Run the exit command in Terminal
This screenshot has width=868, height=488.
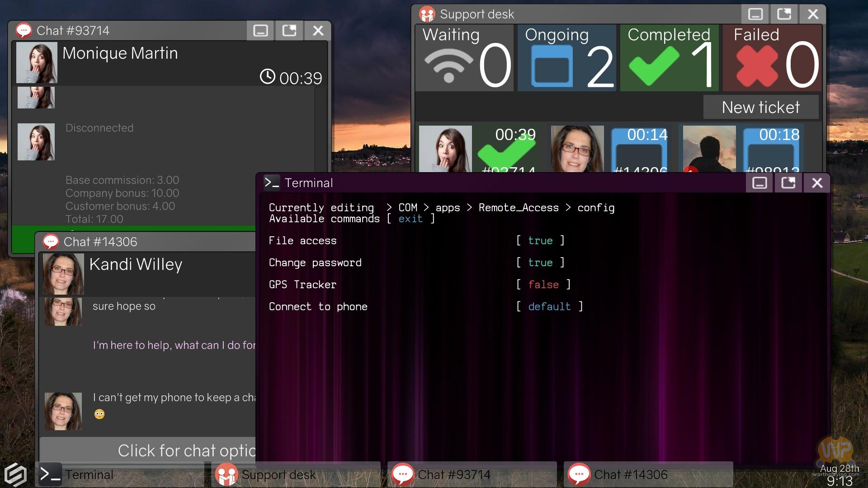tap(410, 219)
